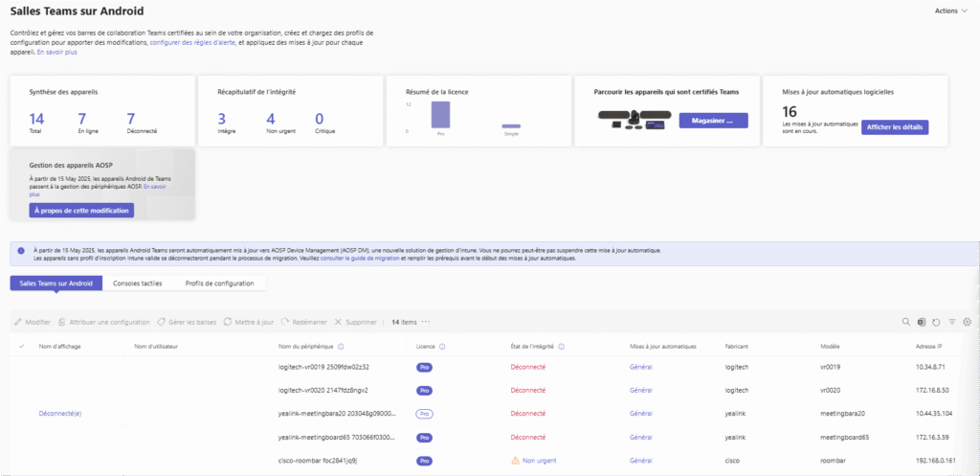Click the Mettre à jour refresh icon
The width and height of the screenshot is (980, 476).
[x=228, y=322]
